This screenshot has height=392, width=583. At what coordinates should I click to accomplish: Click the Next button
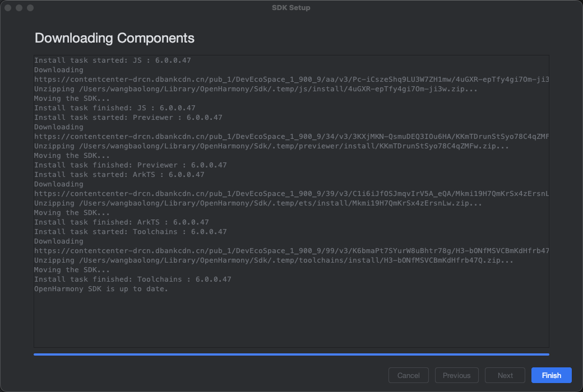pos(505,375)
